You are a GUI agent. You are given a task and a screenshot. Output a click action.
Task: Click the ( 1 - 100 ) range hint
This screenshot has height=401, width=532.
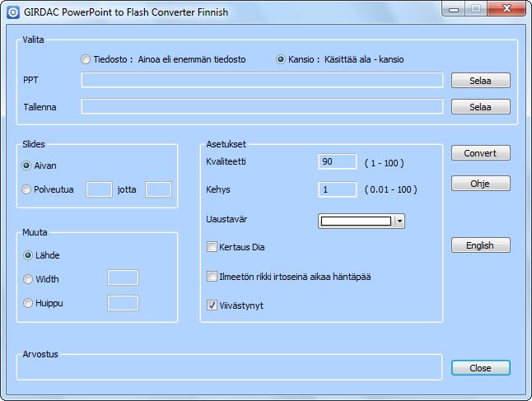coord(384,163)
